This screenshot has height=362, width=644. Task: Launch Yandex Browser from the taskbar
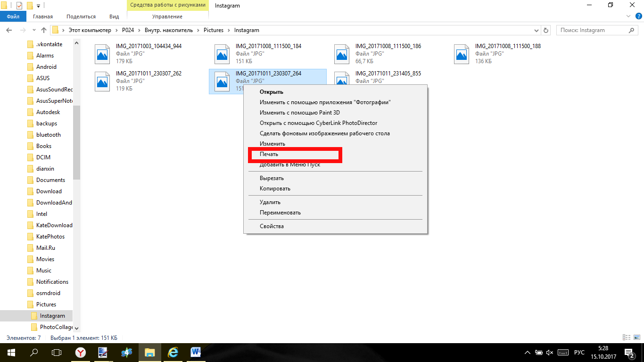point(81,352)
